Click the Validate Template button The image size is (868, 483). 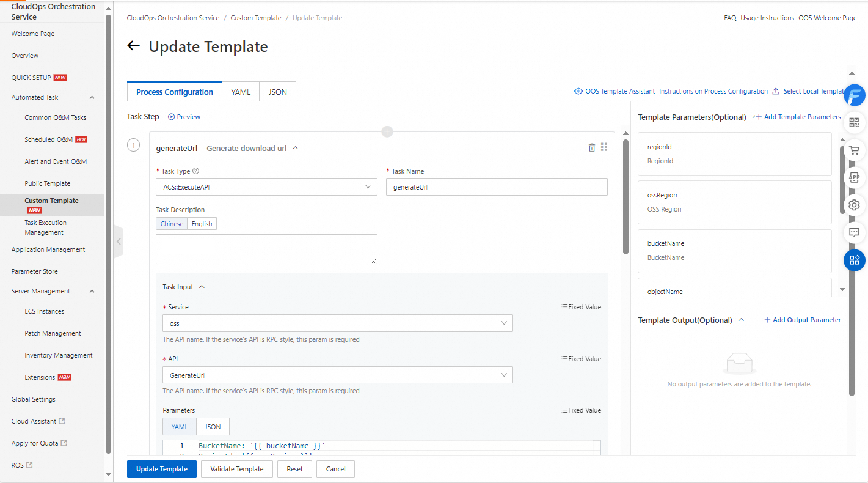[x=236, y=469]
